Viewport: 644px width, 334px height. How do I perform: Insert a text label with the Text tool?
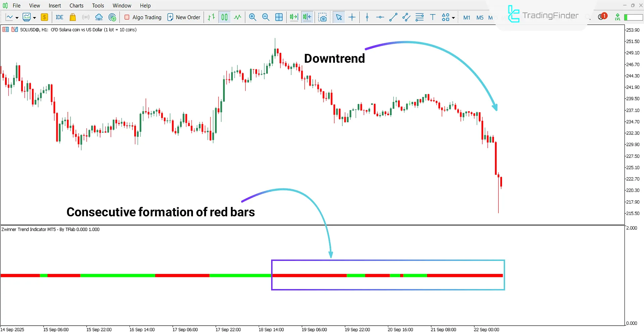(433, 17)
